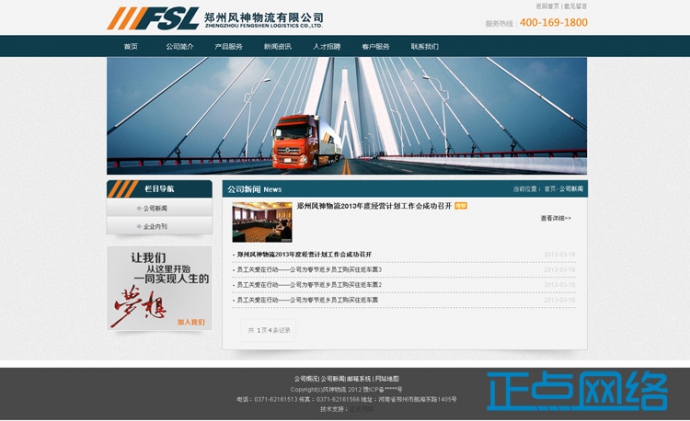Click the orange 推荐 badge after the headline
Viewport: 690px width, 421px height.
pos(460,206)
